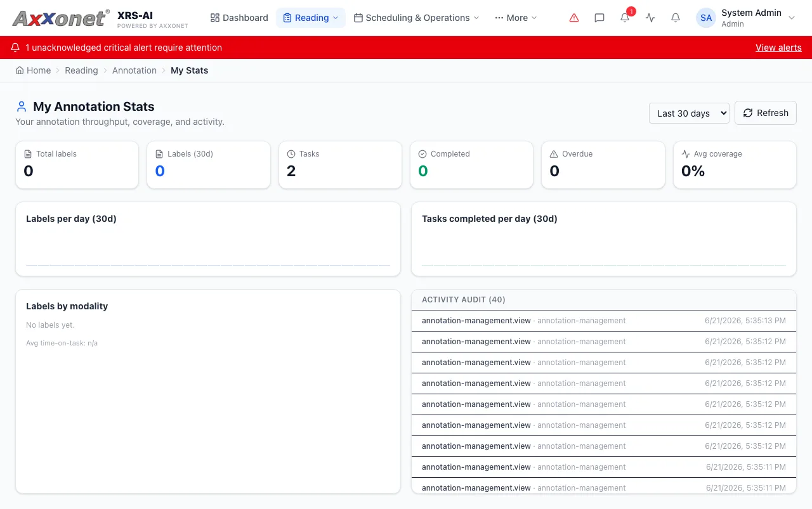Go to Annotation breadcrumb
This screenshot has width=812, height=509.
tap(134, 70)
